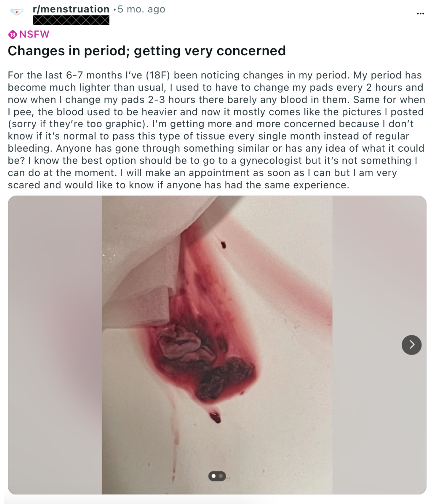Click the pink 18+ badge icon
The height and width of the screenshot is (504, 438).
tap(12, 34)
